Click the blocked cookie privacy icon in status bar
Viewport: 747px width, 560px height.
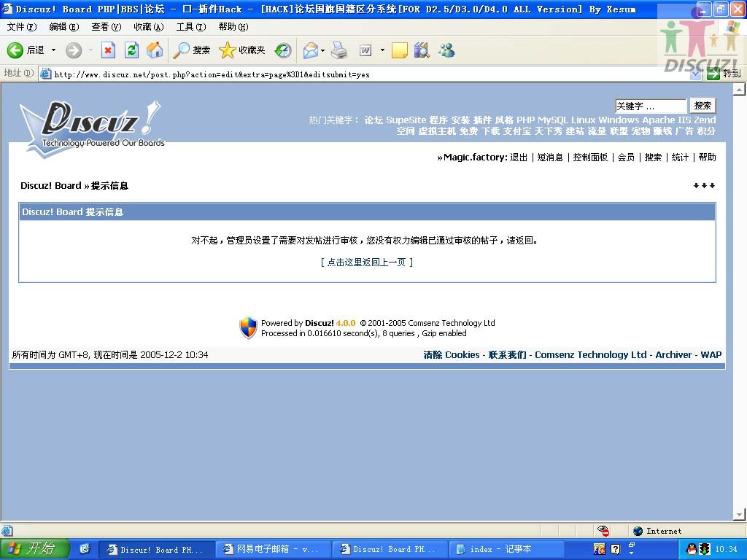[603, 531]
